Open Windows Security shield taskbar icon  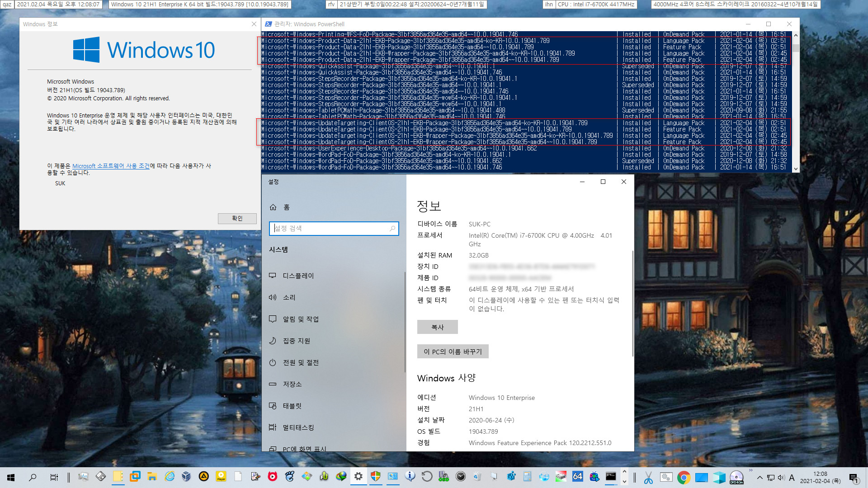coord(375,477)
